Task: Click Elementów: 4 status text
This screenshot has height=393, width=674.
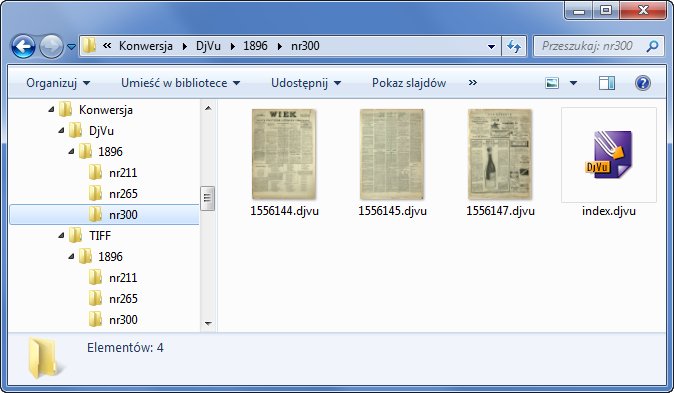Action: point(125,347)
